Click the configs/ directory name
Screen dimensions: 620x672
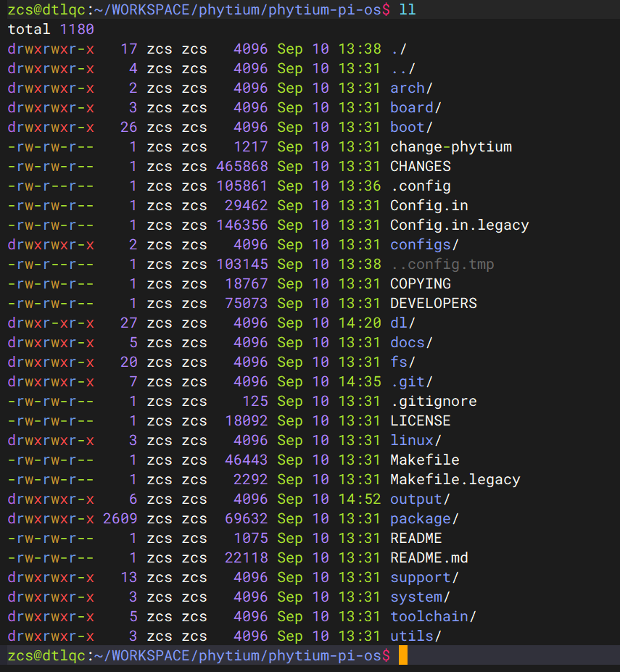coord(424,244)
